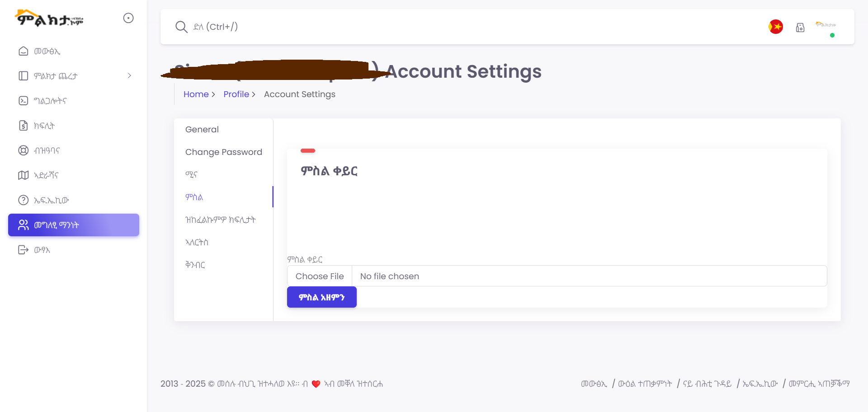Go to the Home breadcrumb link
The image size is (868, 412).
pos(196,94)
